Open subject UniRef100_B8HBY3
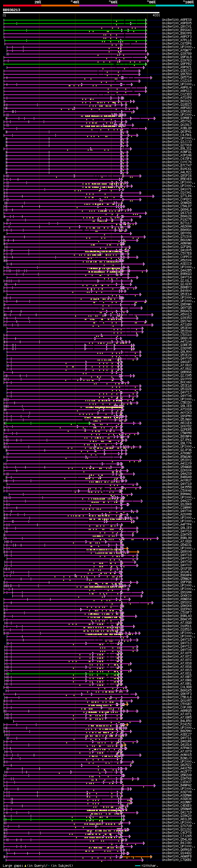197x868 pixels. [x=177, y=287]
